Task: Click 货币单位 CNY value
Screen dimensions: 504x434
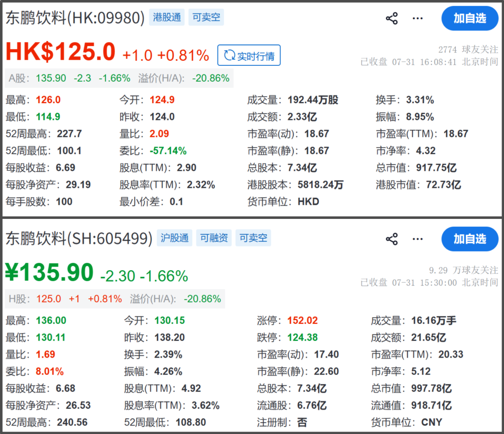Action: coord(432,422)
